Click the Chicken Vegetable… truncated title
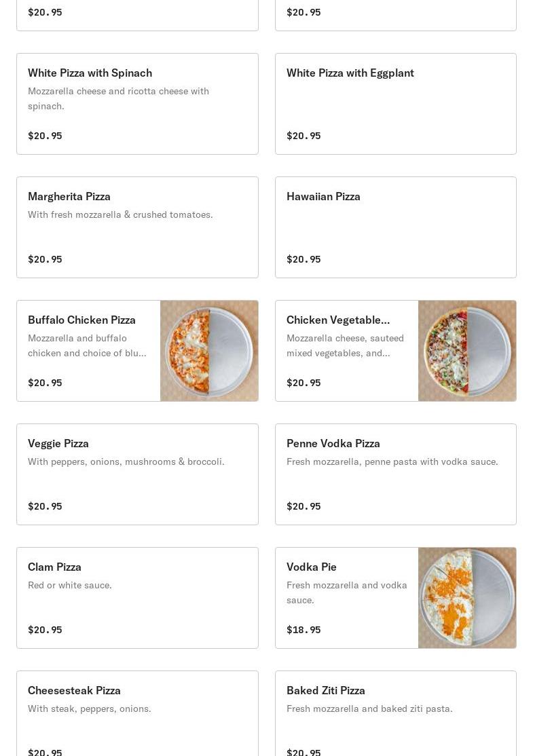This screenshot has height=756, width=533. point(338,320)
